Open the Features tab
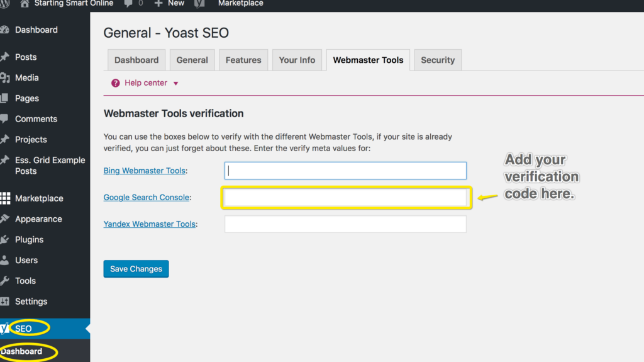Screen dimensions: 644x362 (x=243, y=60)
